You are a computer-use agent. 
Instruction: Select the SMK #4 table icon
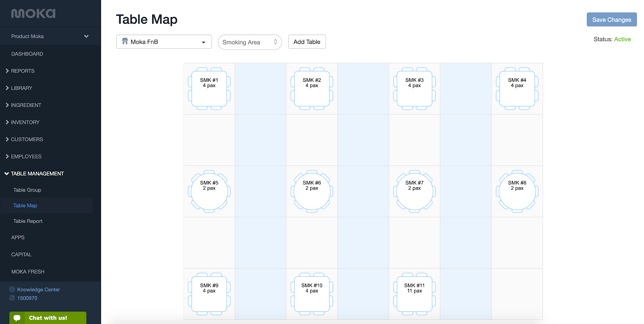[517, 89]
